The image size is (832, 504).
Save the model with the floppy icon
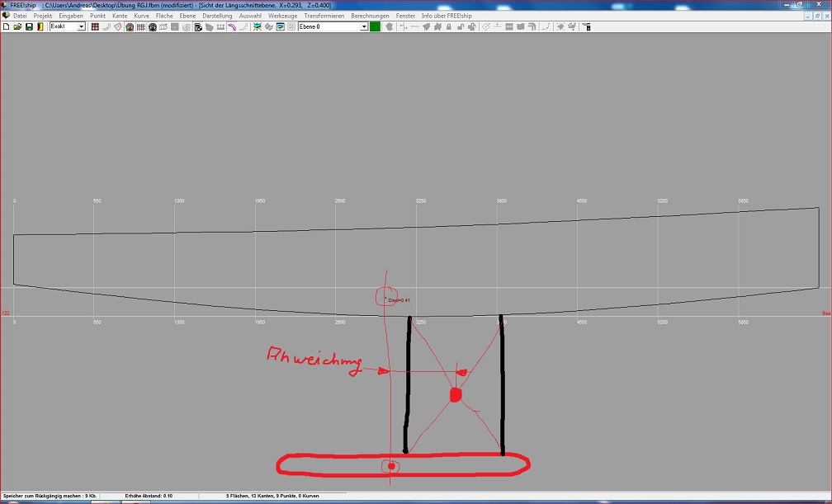[29, 27]
